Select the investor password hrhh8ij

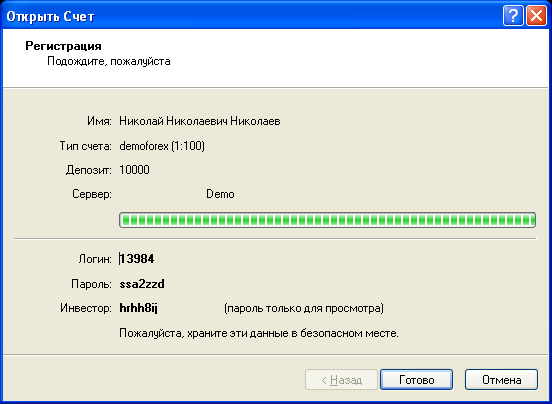(x=138, y=308)
